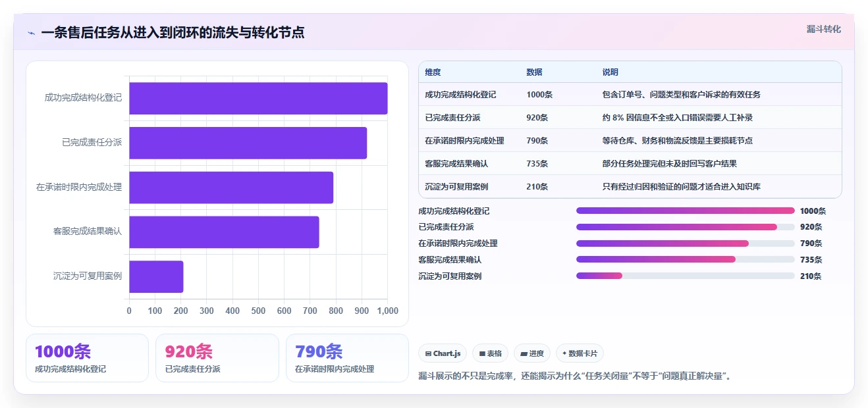868x408 pixels.
Task: Click the chart bar for 客服完成结果确认
Action: point(224,232)
